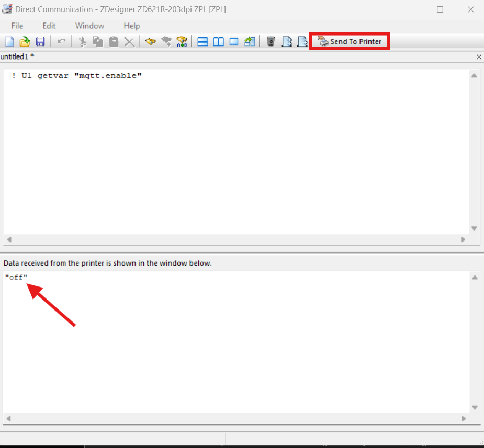Viewport: 484px width, 448px height.
Task: Click the Paste clipboard icon
Action: point(114,42)
